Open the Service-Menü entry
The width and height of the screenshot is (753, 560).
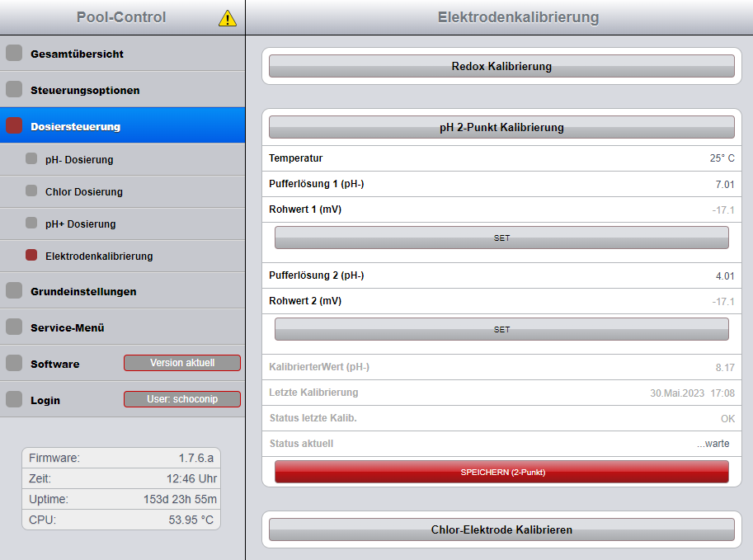(122, 327)
